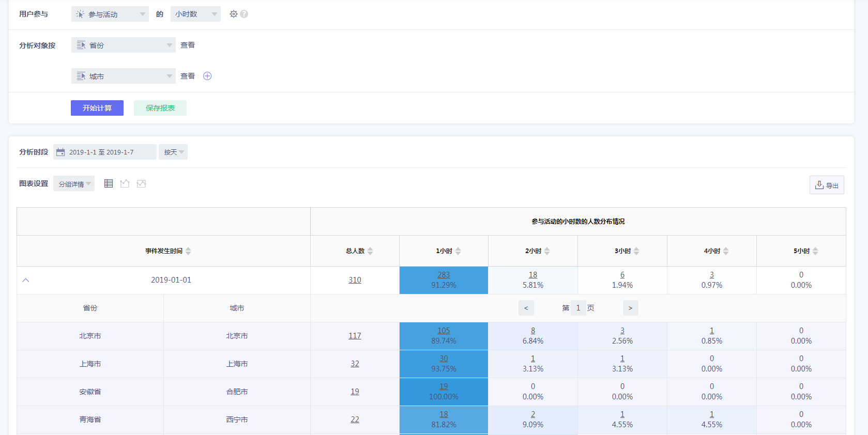The image size is (868, 435).
Task: Open the total user count 310 link
Action: (355, 280)
